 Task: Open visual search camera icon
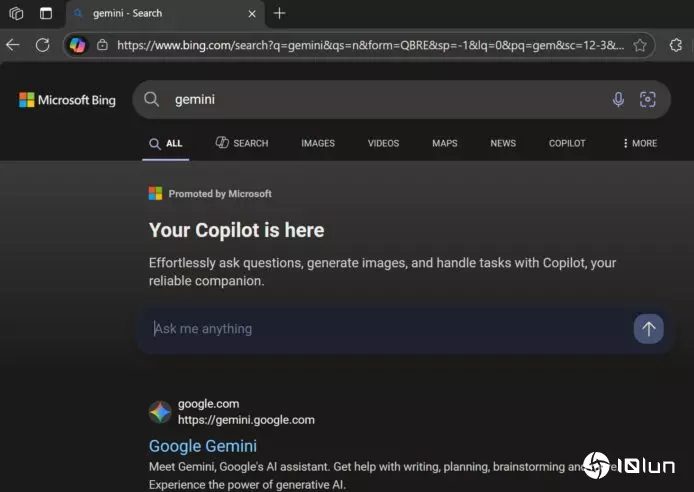coord(648,99)
